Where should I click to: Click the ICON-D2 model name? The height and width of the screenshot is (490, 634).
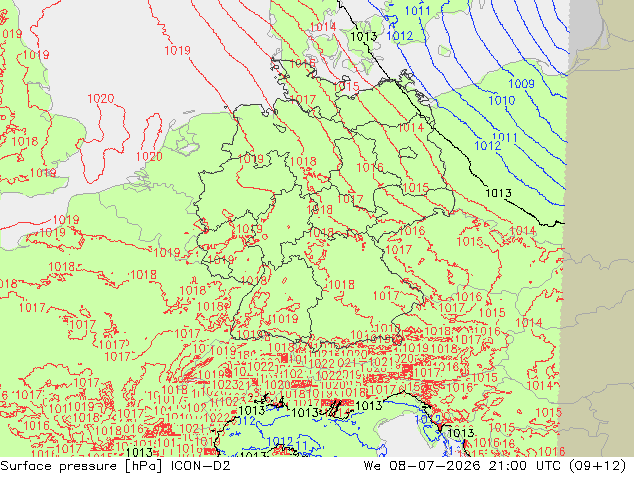(201, 466)
